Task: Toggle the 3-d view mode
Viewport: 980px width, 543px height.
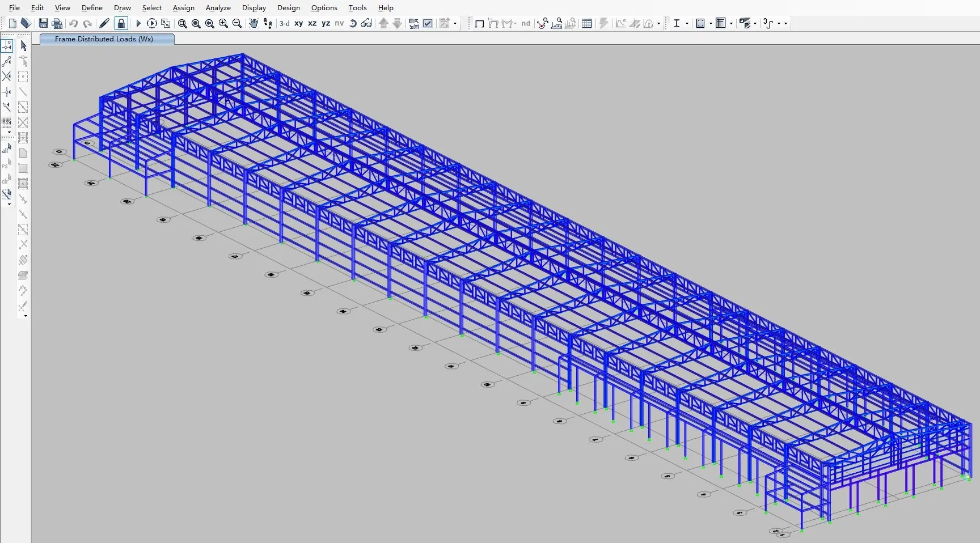Action: coord(284,23)
